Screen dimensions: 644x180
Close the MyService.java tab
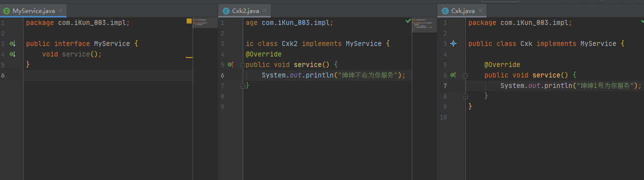[60, 10]
